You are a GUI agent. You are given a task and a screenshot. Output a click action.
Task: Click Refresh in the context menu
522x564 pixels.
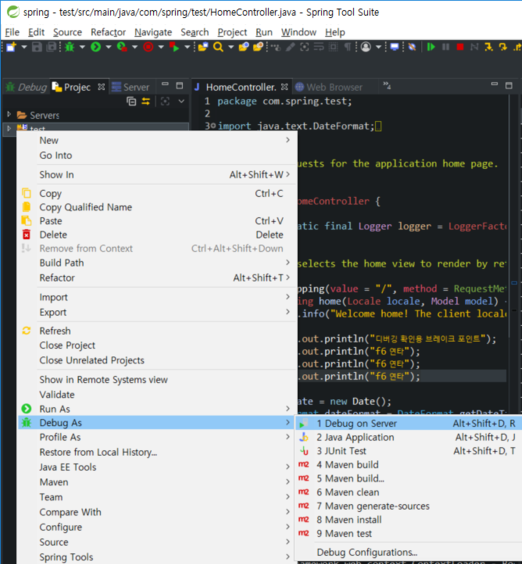click(x=157, y=331)
